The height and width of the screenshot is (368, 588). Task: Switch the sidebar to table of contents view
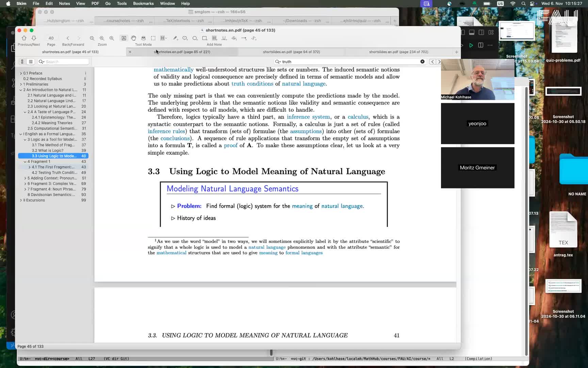(x=31, y=62)
